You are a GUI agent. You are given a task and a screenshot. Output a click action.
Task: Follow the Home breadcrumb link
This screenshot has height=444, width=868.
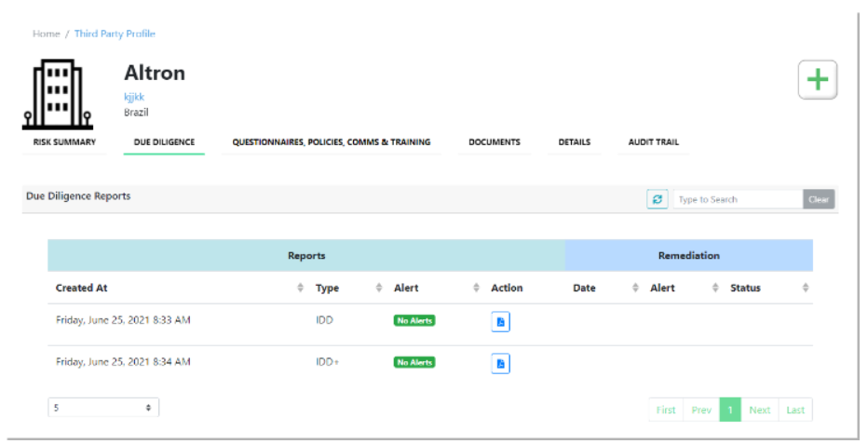click(46, 34)
